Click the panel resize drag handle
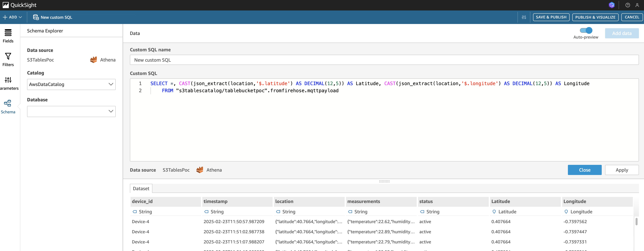The height and width of the screenshot is (251, 644). [x=384, y=181]
